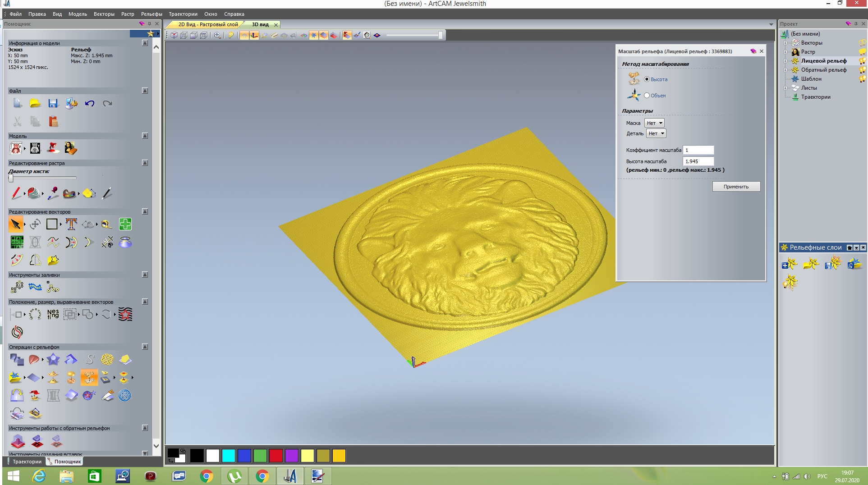Toggle visibility bulb for Шаблон
Viewport: 868px width, 485px height.
(x=862, y=79)
